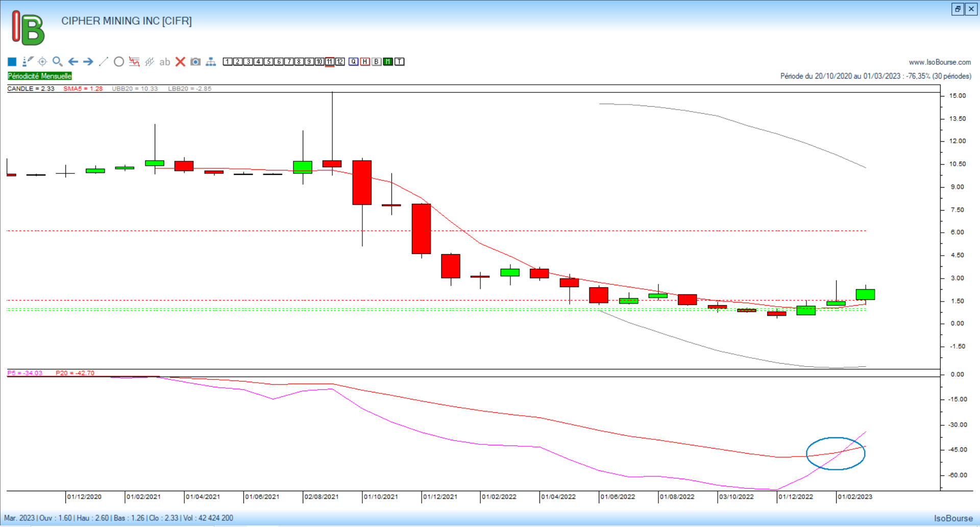Viewport: 980px width, 527px height.
Task: Select period button 10
Action: [x=320, y=62]
